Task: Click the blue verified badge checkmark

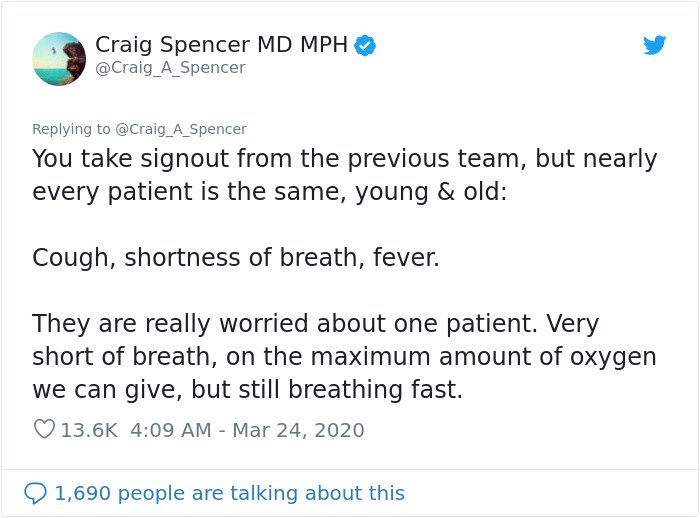Action: pos(365,45)
